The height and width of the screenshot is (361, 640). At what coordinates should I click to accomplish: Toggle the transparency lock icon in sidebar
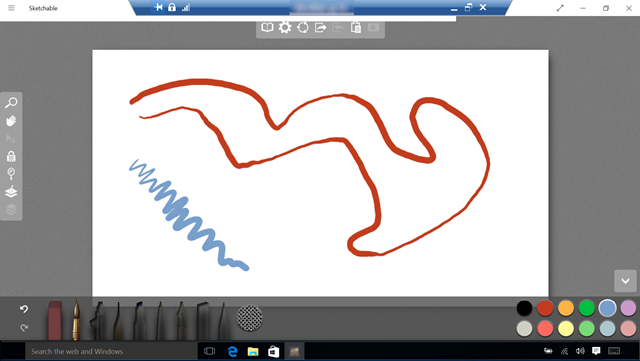click(11, 156)
